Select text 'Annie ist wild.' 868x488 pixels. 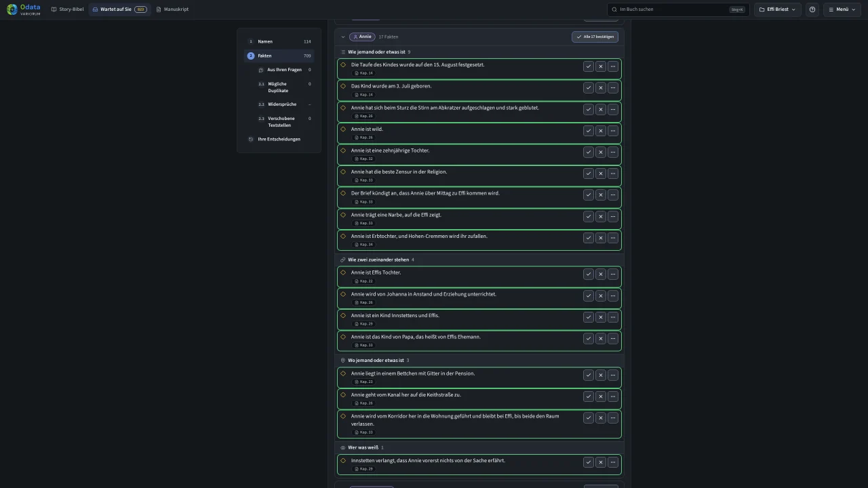click(x=367, y=129)
